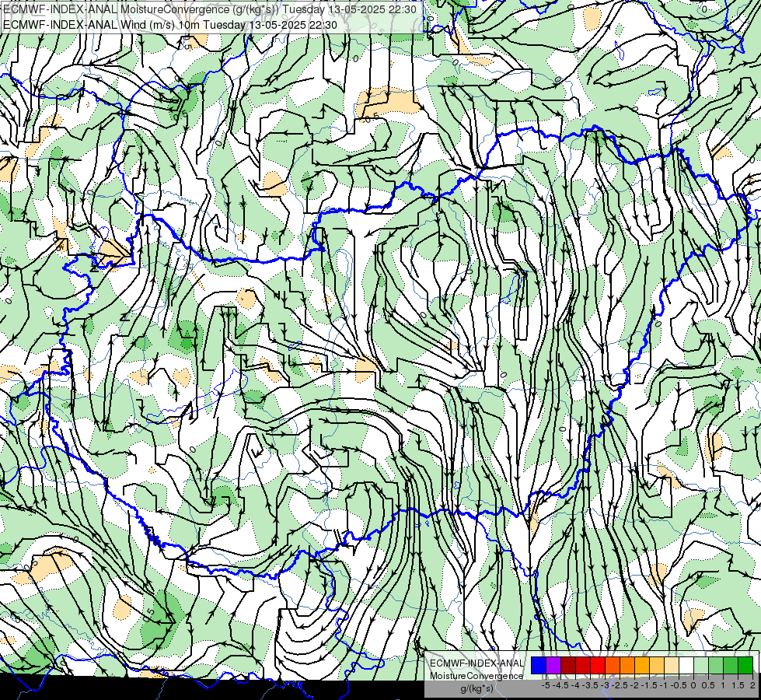This screenshot has height=700, width=761.
Task: Click the blue legend swatch below -5
Action: [x=539, y=666]
